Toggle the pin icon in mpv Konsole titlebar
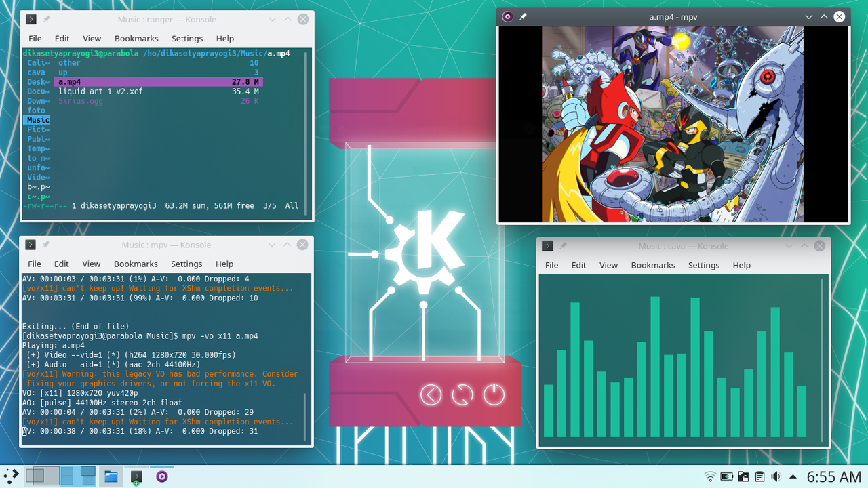The height and width of the screenshot is (488, 868). (x=46, y=245)
